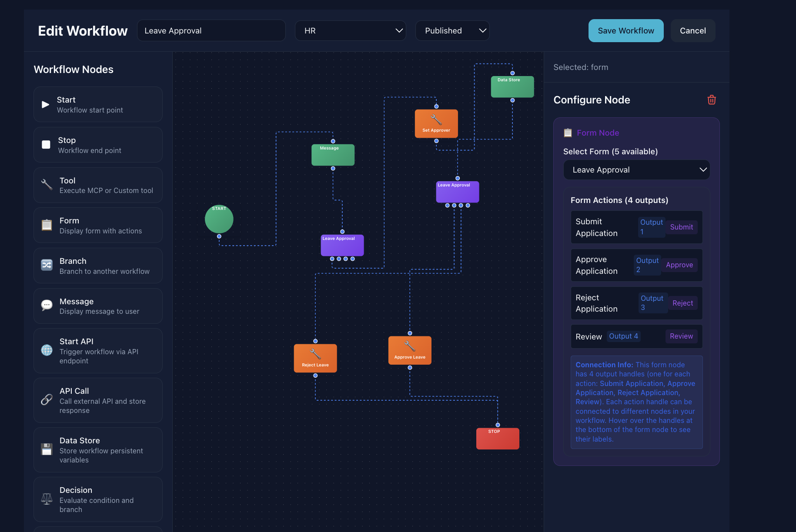The image size is (796, 532).
Task: Select the Start workflow node icon
Action: [x=46, y=104]
